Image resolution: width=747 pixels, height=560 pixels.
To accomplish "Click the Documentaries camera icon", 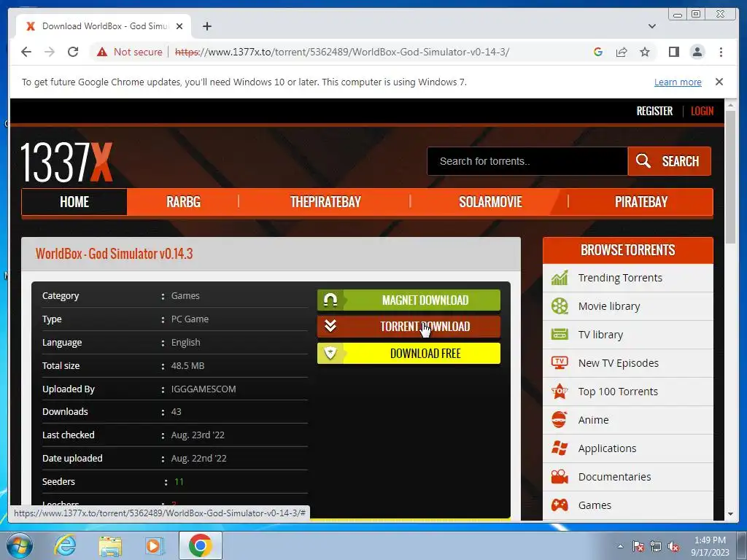I will (560, 476).
